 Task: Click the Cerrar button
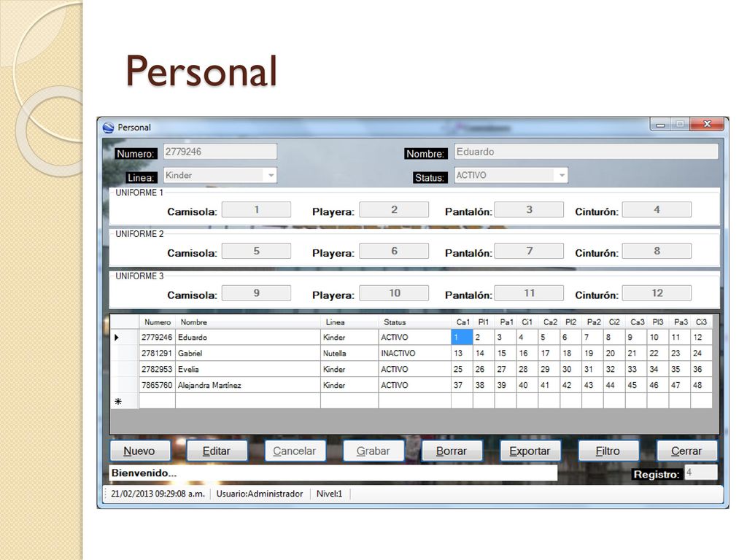[x=686, y=451]
